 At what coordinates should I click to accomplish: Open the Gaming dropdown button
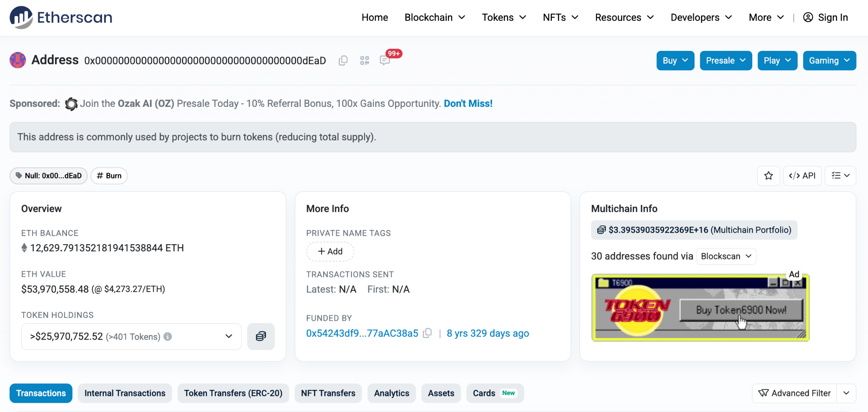click(829, 61)
